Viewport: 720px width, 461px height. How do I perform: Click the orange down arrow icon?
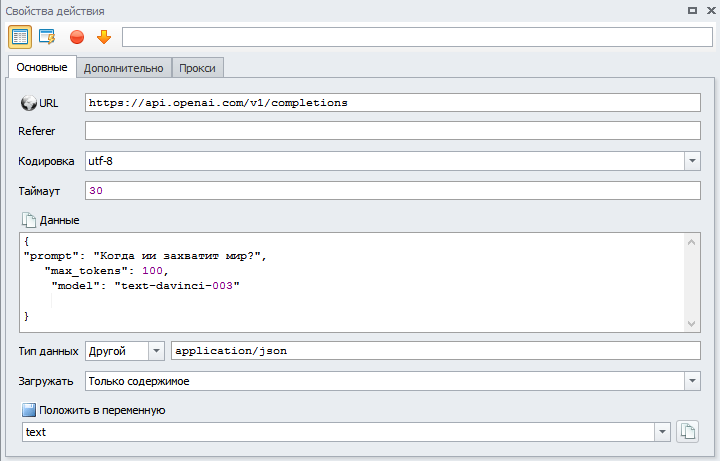[x=103, y=37]
